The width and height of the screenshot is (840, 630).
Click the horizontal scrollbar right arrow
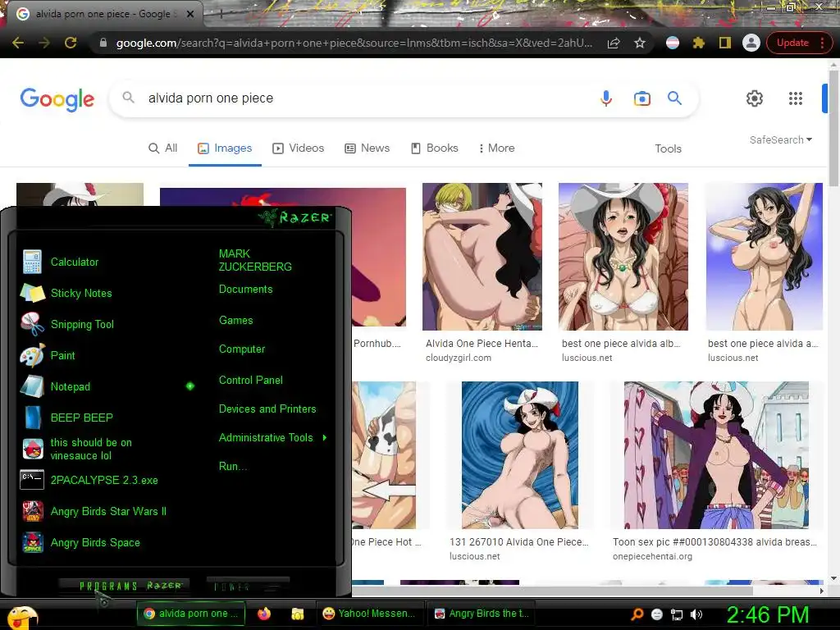(x=822, y=591)
